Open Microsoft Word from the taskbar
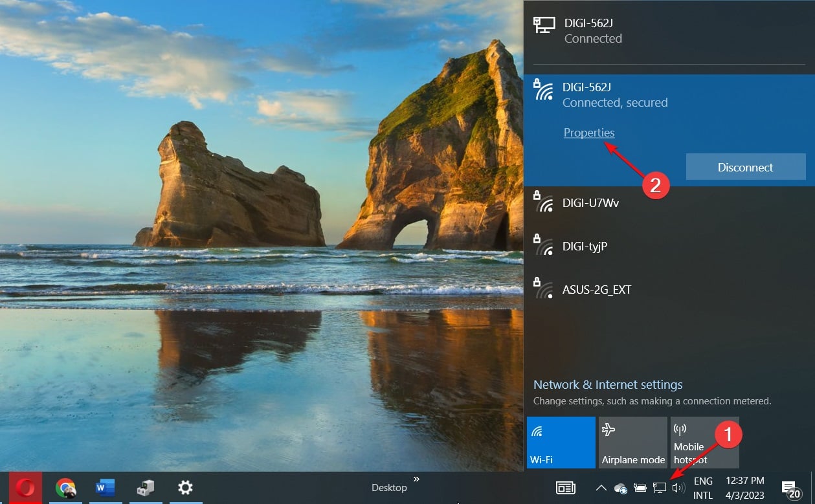The width and height of the screenshot is (815, 504). coord(106,488)
